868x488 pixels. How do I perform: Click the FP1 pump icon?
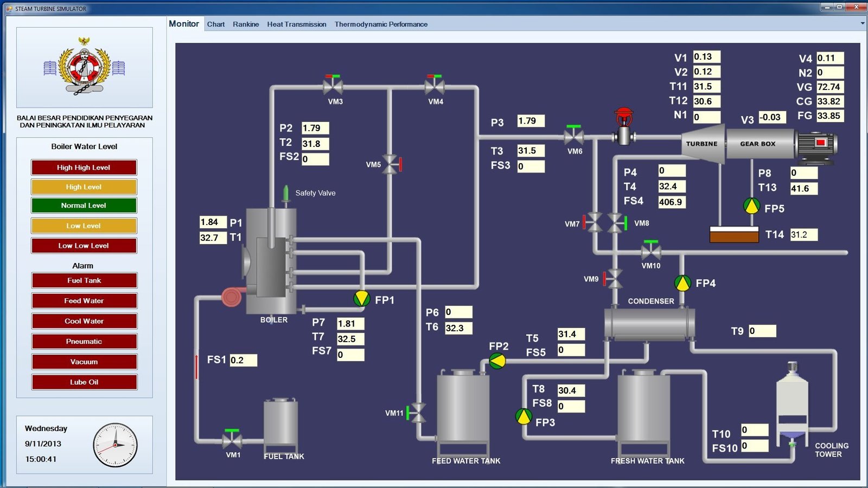[361, 298]
